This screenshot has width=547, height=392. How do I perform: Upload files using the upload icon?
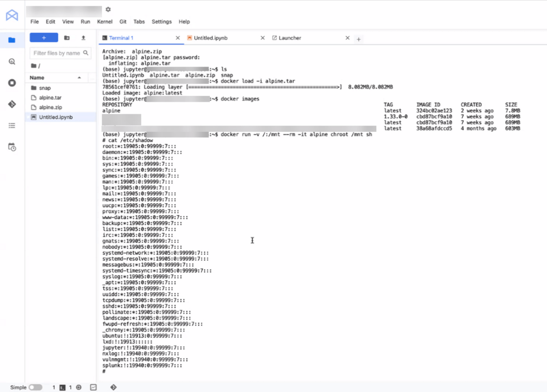tap(84, 37)
